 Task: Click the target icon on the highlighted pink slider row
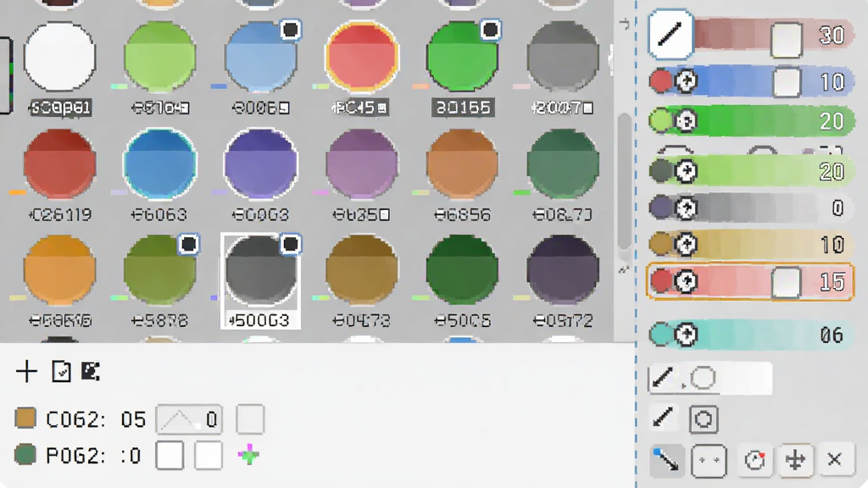click(686, 281)
